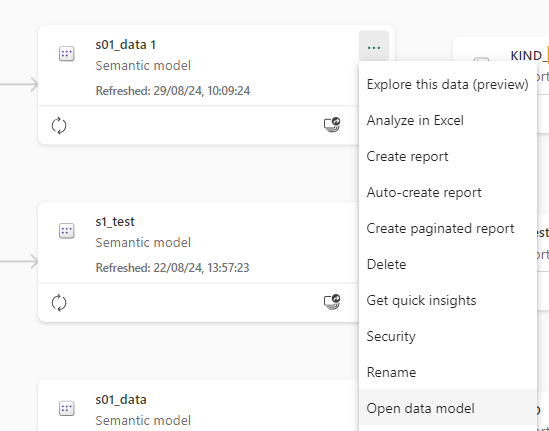Viewport: 549px width, 431px height.
Task: Click the KIND card title text
Action: (x=529, y=56)
